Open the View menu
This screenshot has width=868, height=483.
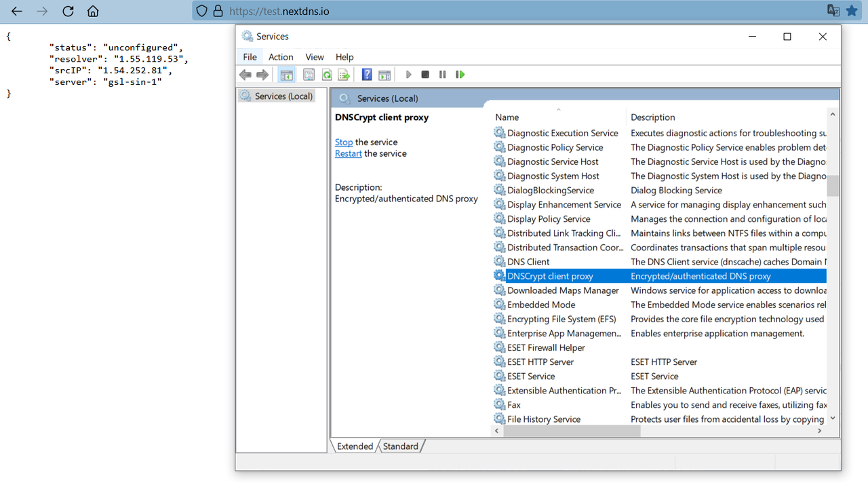(x=315, y=57)
